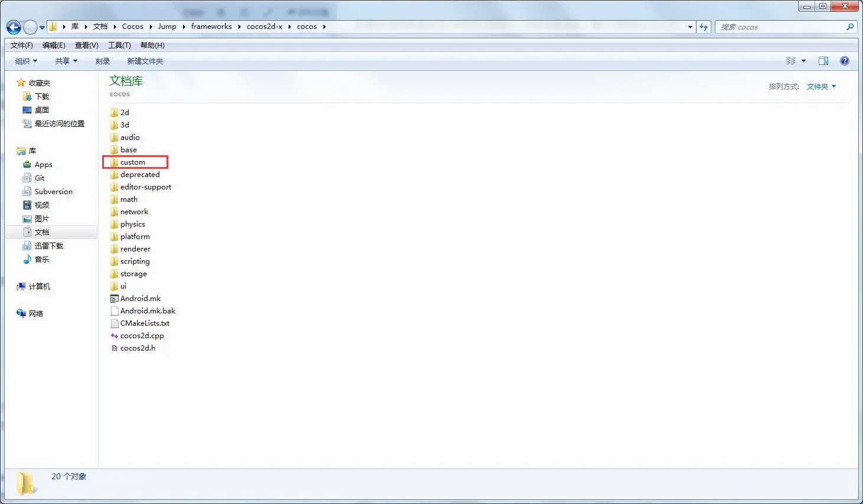Expand the 组织 dropdown
The height and width of the screenshot is (504, 863).
[26, 61]
